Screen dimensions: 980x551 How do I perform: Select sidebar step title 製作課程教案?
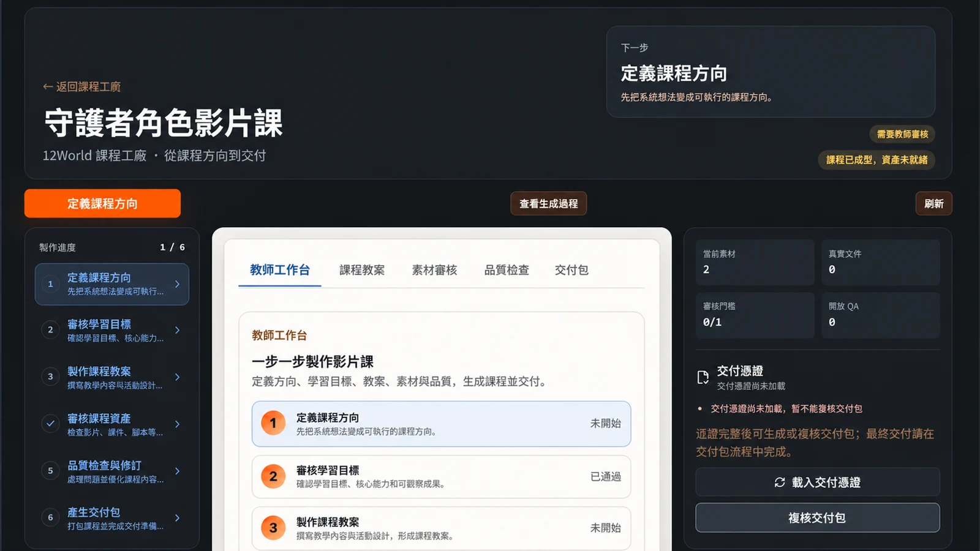[99, 372]
